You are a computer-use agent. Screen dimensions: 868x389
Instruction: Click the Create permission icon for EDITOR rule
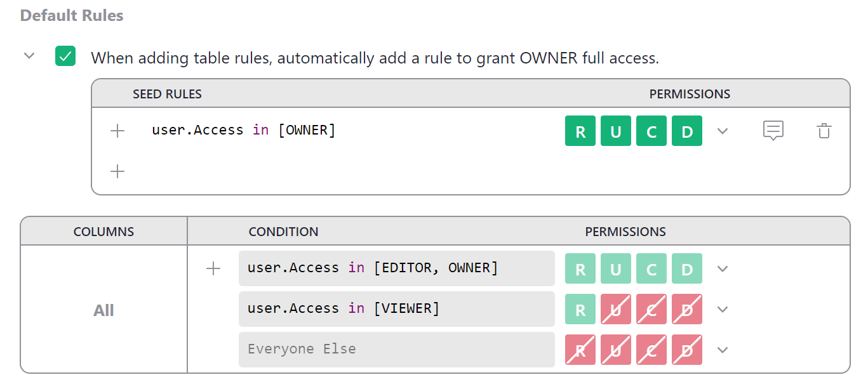[651, 268]
